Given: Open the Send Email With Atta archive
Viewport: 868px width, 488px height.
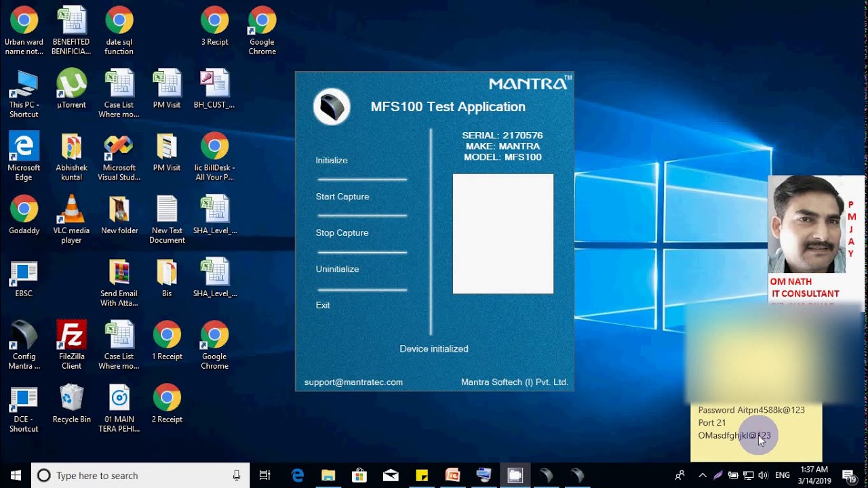Looking at the screenshot, I should click(x=119, y=283).
